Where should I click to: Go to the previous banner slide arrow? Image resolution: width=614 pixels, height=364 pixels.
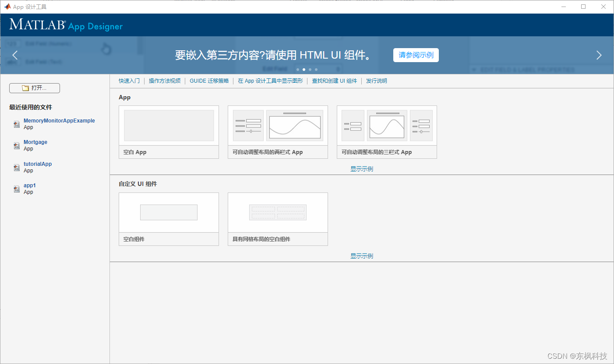click(x=15, y=55)
